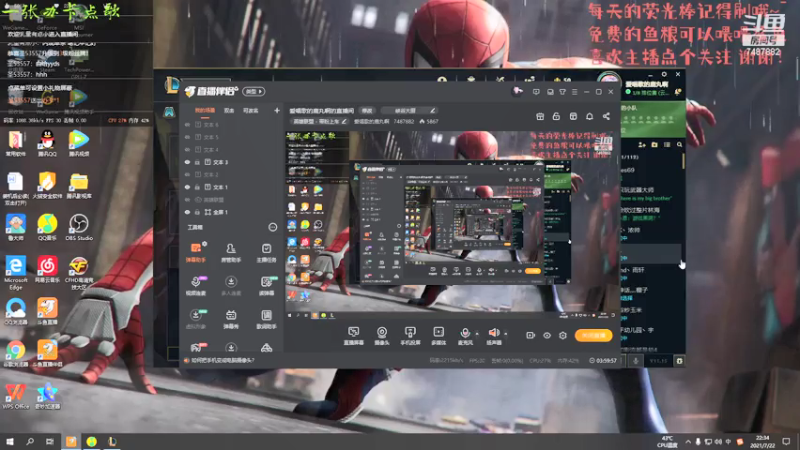Open the WPS Office desktop shortcut

click(x=15, y=396)
